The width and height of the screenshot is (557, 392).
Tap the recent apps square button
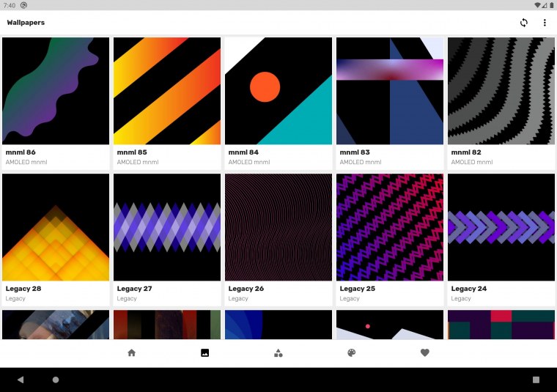pyautogui.click(x=536, y=380)
